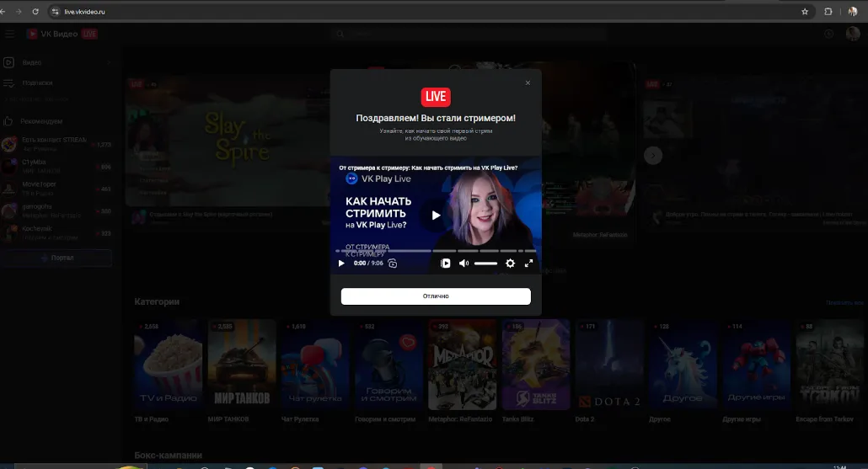Go forward using the browser forward arrow
868x469 pixels.
pos(19,12)
